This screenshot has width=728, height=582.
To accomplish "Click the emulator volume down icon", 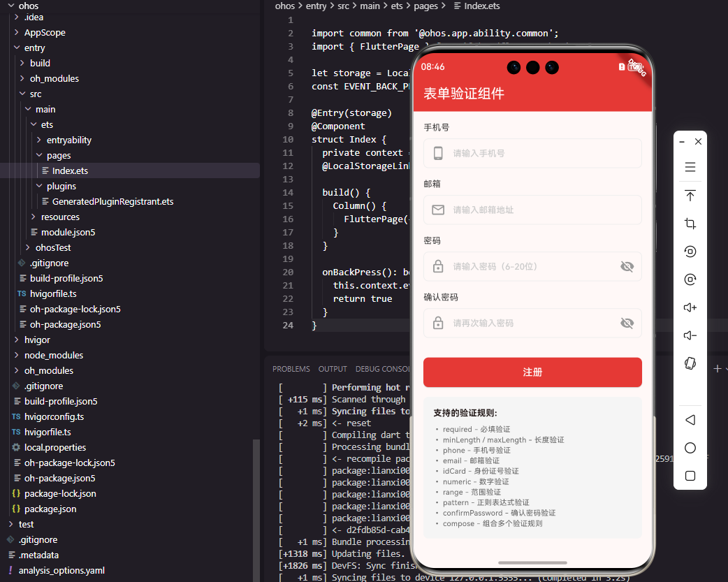I will point(690,335).
